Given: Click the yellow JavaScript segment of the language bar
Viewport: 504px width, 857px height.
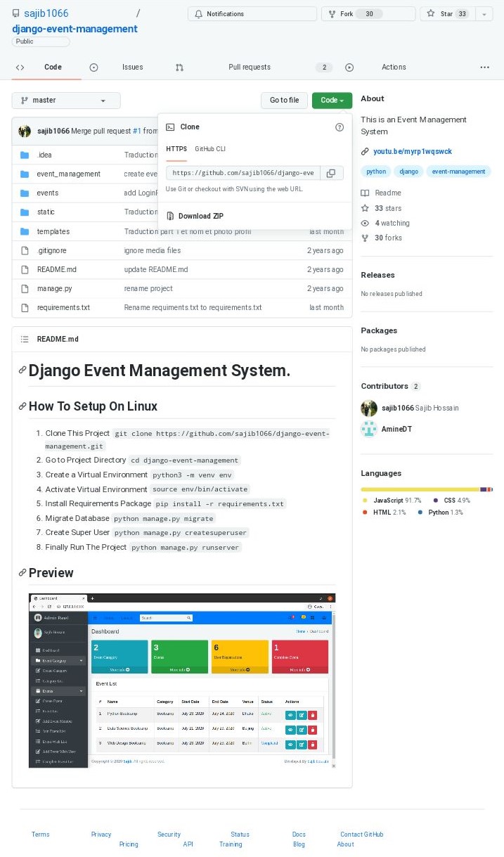Looking at the screenshot, I should point(420,489).
